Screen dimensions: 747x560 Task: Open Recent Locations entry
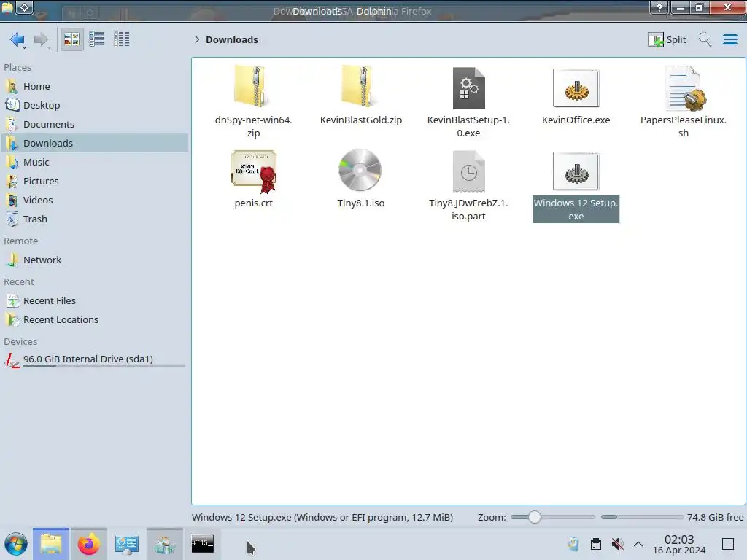(x=96, y=320)
